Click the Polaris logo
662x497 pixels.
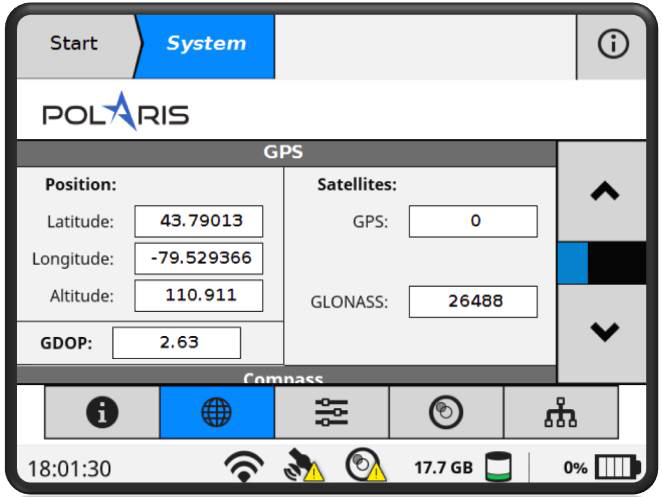(x=116, y=111)
